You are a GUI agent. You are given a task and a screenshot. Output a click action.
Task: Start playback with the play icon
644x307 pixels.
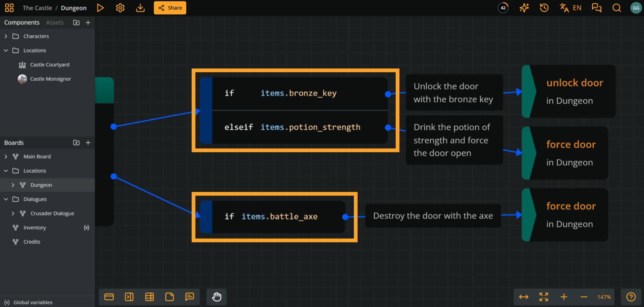(x=100, y=8)
